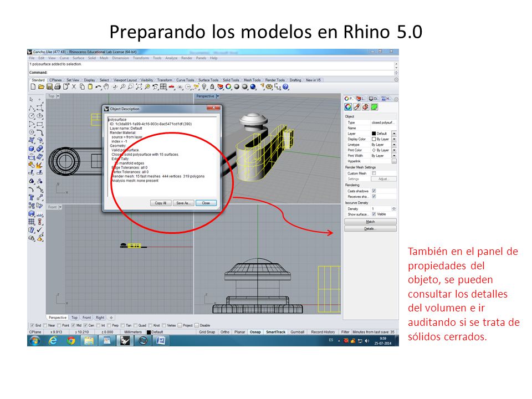
Task: Toggle the Perp osnap checkbox
Action: click(109, 325)
